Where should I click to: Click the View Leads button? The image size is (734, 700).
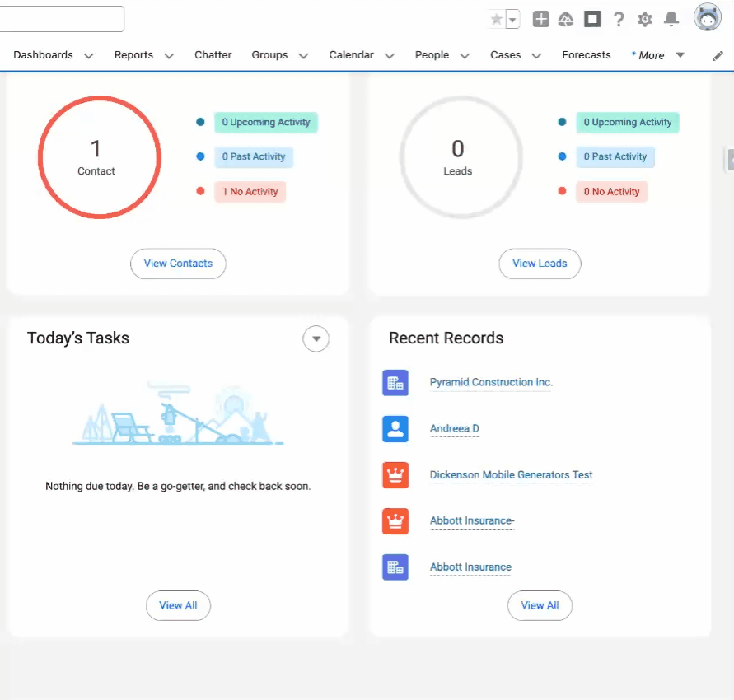click(x=540, y=264)
